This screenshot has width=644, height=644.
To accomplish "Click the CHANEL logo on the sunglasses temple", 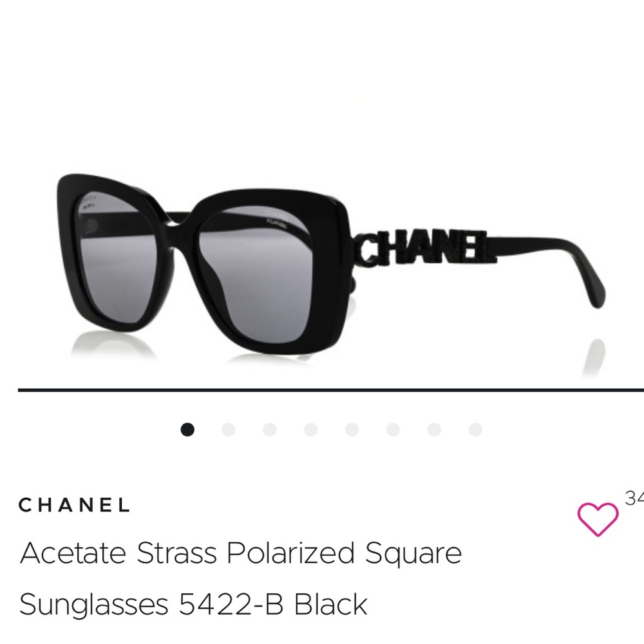I will tap(427, 247).
